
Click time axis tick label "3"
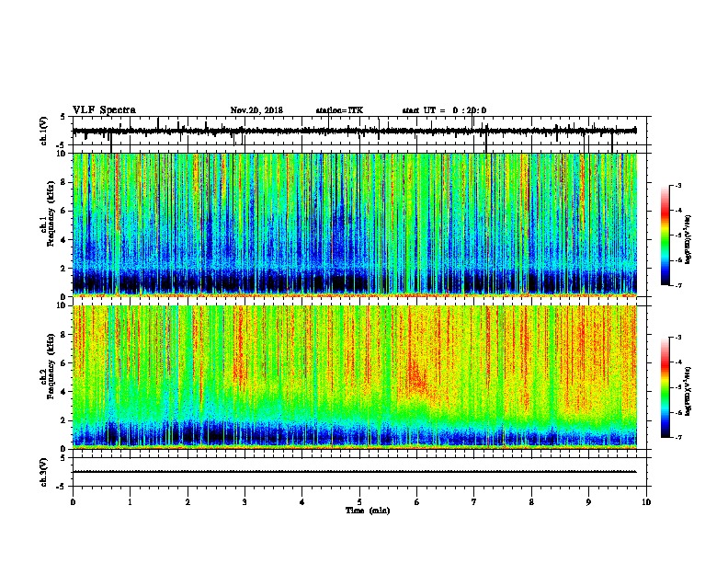(245, 502)
